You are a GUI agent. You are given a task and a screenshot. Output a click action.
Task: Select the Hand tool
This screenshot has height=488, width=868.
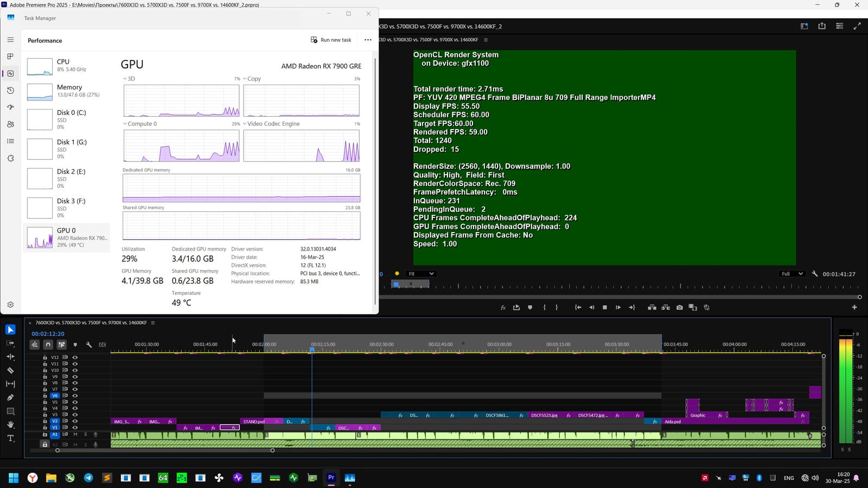[10, 425]
